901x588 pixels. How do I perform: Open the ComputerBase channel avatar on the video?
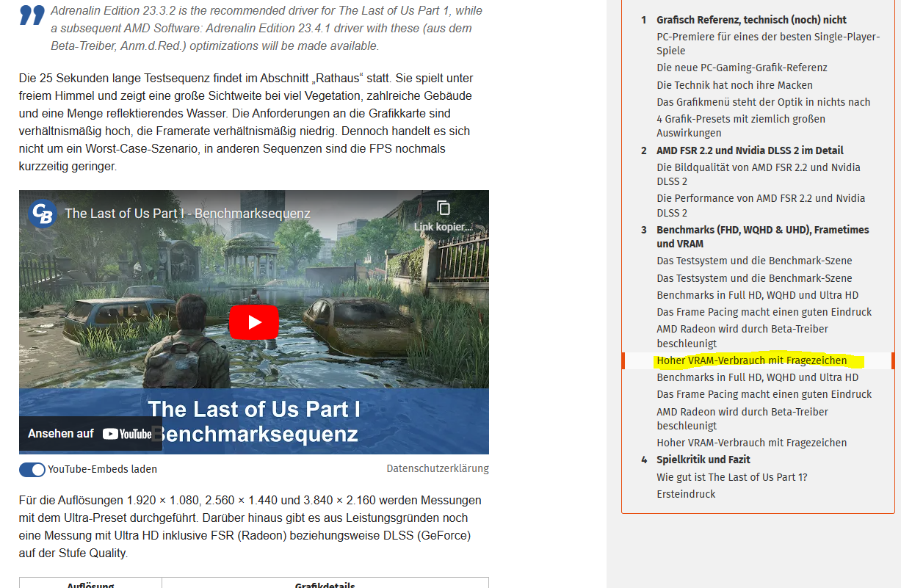[x=43, y=214]
